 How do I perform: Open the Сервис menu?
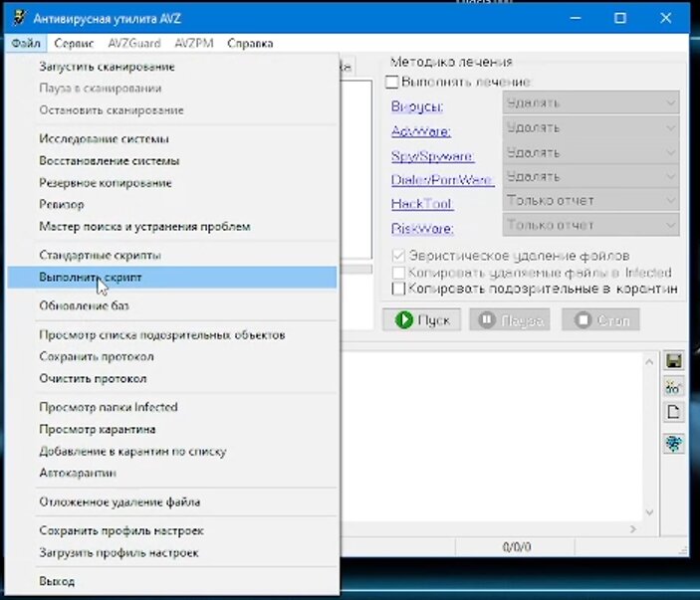click(74, 43)
